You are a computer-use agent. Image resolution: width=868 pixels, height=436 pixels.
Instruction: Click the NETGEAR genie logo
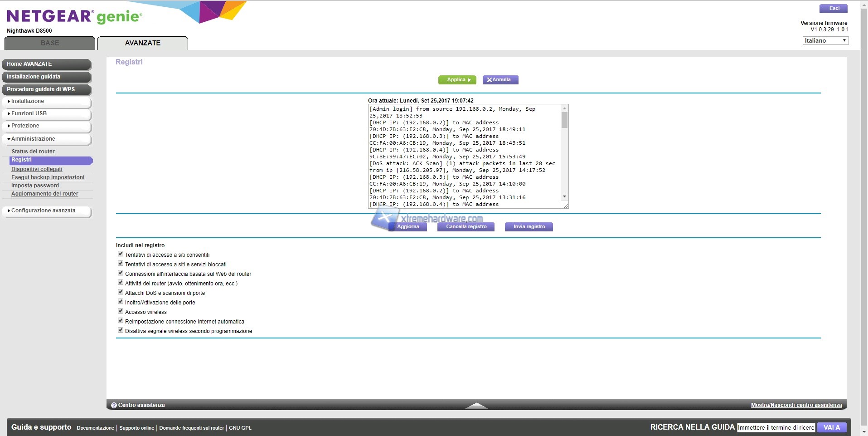pyautogui.click(x=74, y=17)
